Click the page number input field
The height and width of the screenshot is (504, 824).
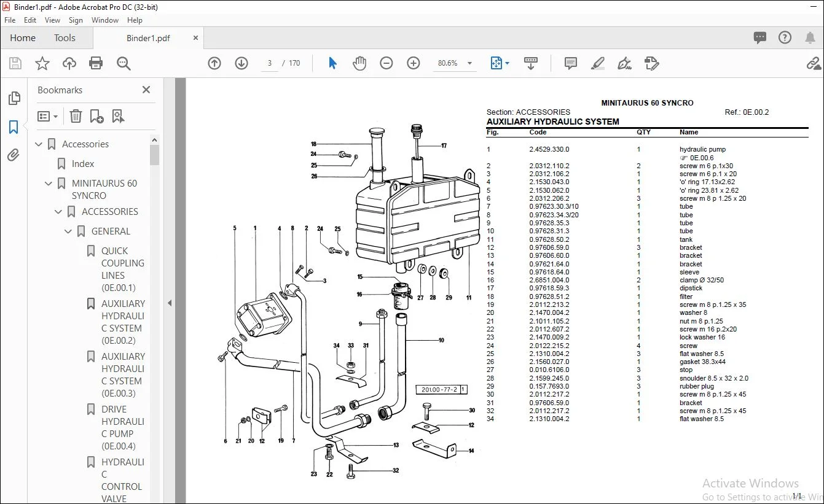tap(270, 63)
